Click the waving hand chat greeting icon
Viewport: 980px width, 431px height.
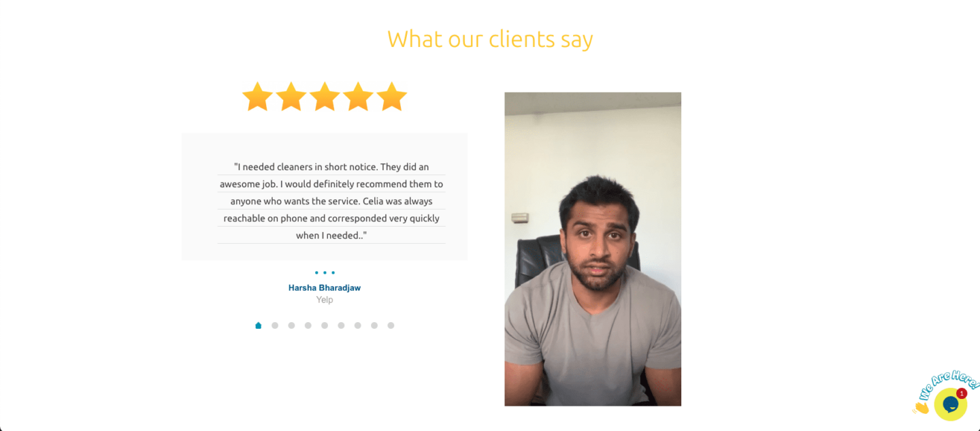click(921, 407)
